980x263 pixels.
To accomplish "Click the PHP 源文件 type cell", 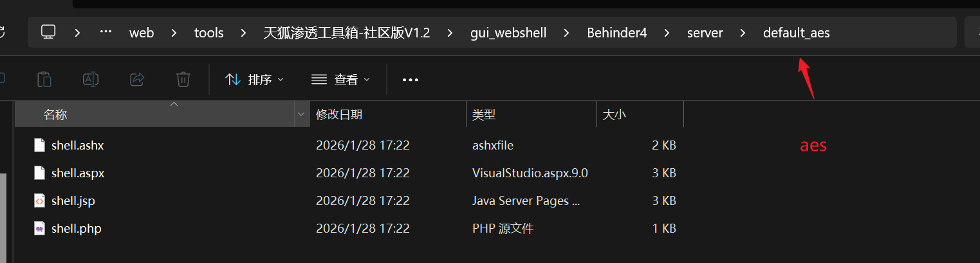I will click(503, 229).
